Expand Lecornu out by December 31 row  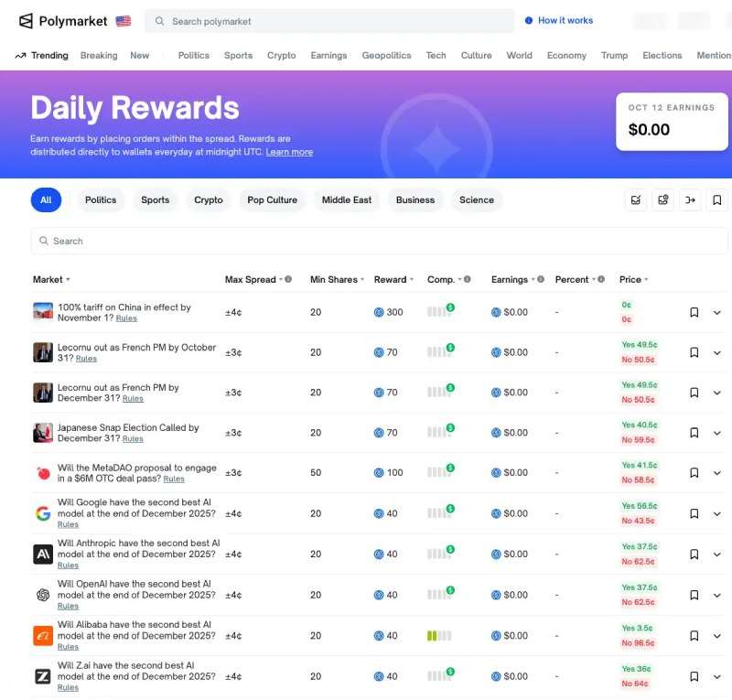click(x=717, y=393)
